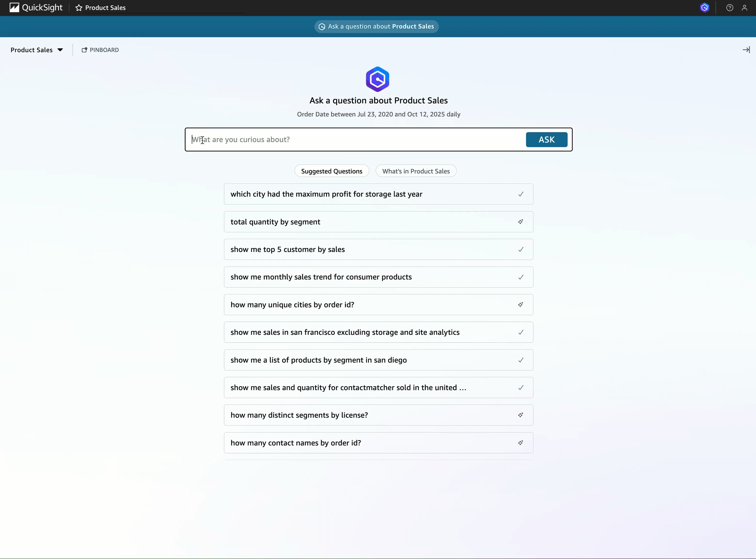Collapse panel using the arrow-to-bar icon
The height and width of the screenshot is (559, 756).
(746, 50)
